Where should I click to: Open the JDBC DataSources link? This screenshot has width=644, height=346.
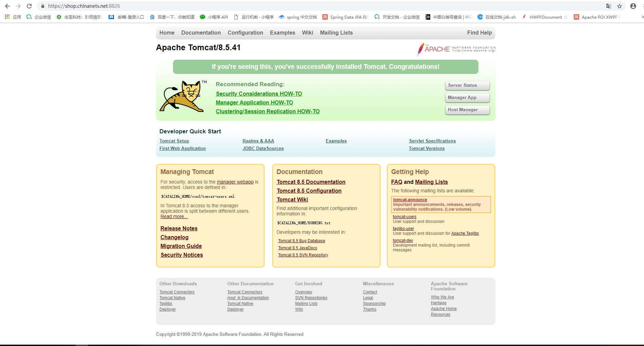pos(263,148)
